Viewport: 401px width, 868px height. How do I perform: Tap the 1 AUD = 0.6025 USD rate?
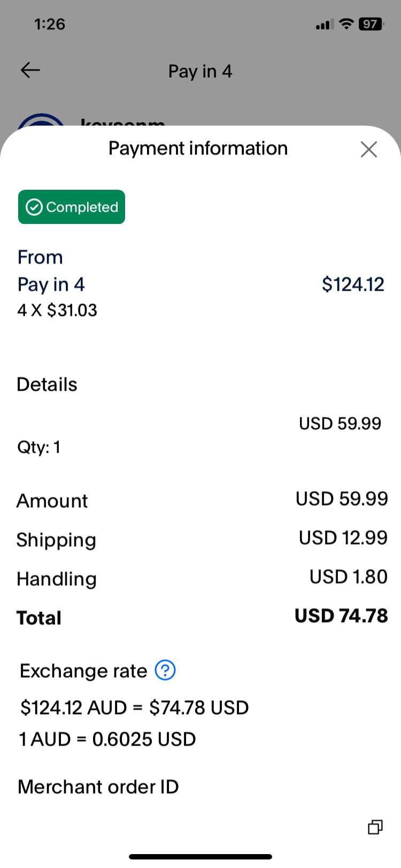pos(107,739)
